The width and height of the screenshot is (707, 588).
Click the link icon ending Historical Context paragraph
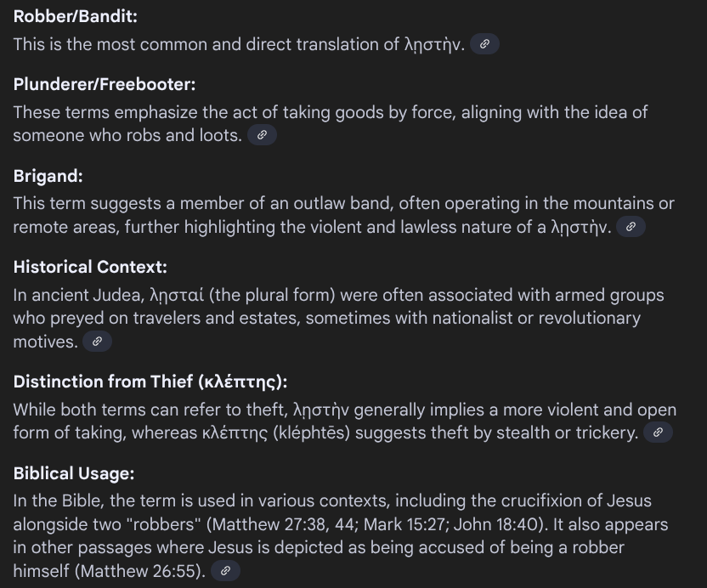[x=97, y=342]
